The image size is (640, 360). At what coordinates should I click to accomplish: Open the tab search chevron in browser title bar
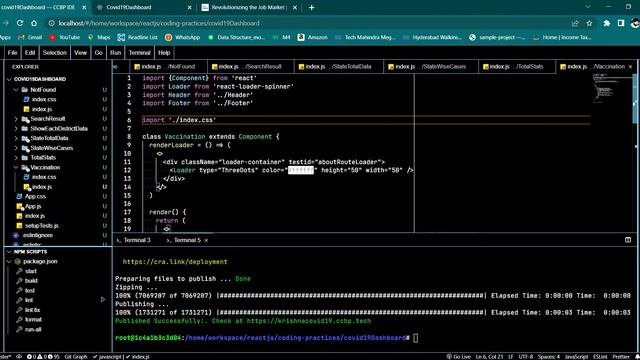588,7
